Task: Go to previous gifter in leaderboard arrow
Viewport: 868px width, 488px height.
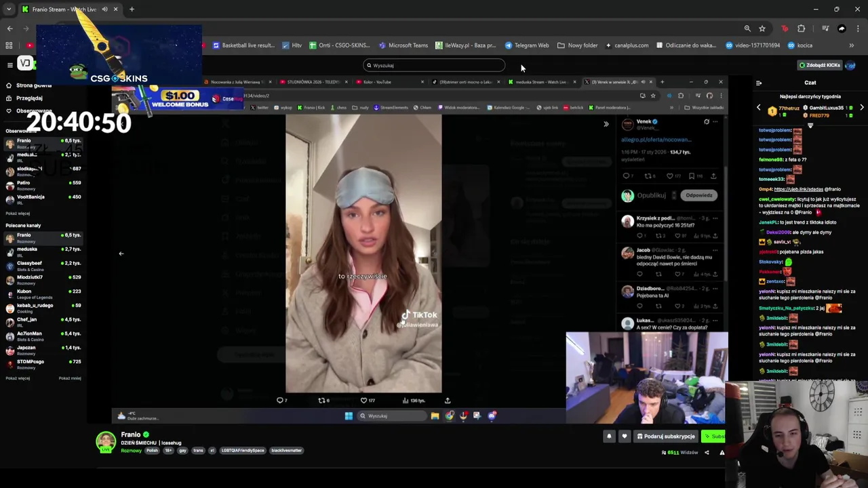Action: click(x=759, y=108)
